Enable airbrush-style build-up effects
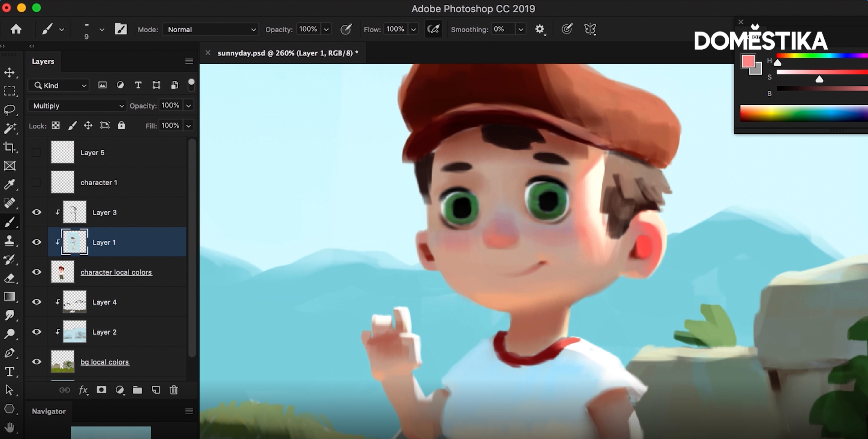This screenshot has width=868, height=439. tap(433, 29)
